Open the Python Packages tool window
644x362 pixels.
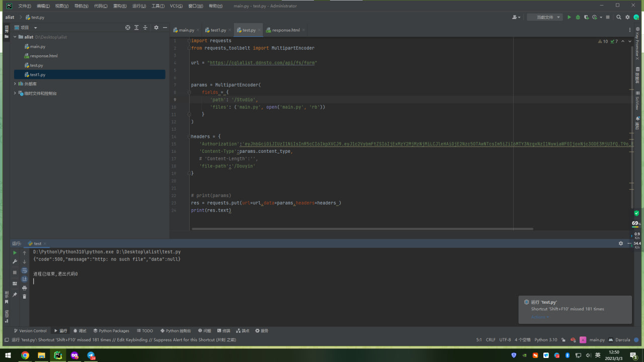[111, 331]
